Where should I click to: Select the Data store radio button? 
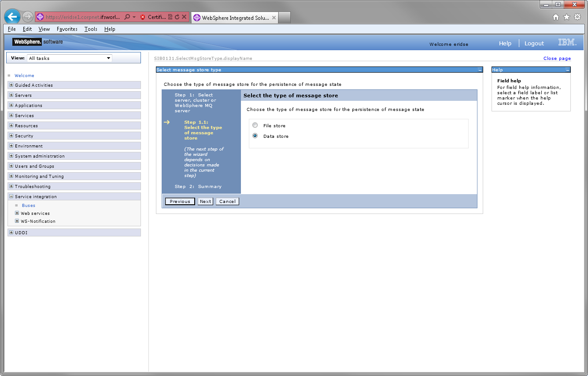[255, 136]
